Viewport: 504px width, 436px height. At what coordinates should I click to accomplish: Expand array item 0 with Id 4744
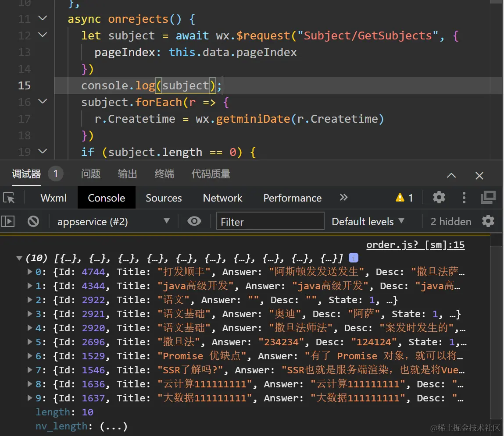29,272
